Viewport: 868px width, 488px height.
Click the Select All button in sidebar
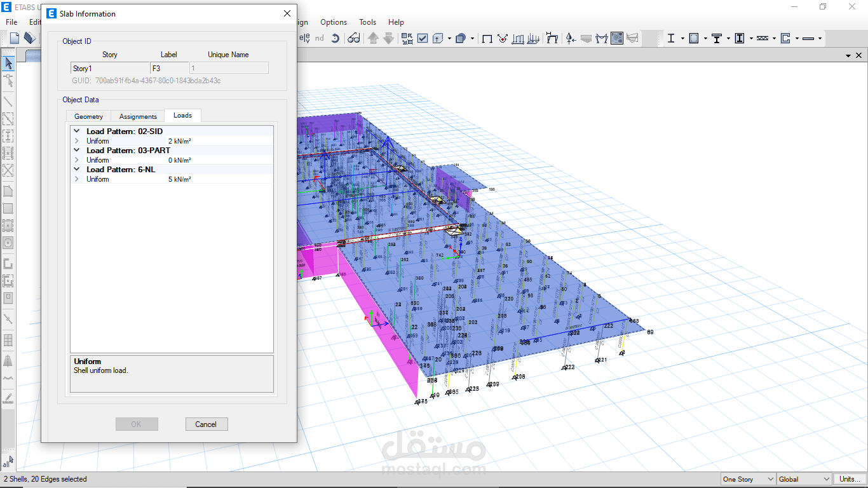click(8, 461)
